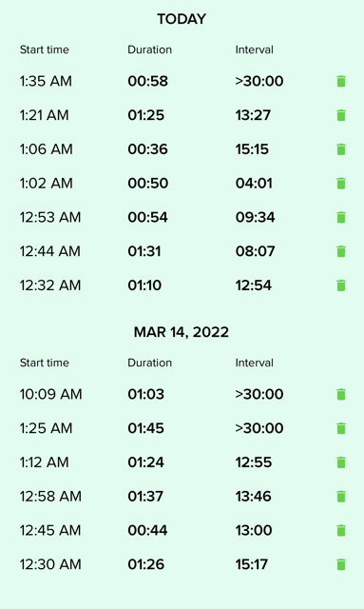Click trash icon for 1:02 AM entry

[x=341, y=184]
